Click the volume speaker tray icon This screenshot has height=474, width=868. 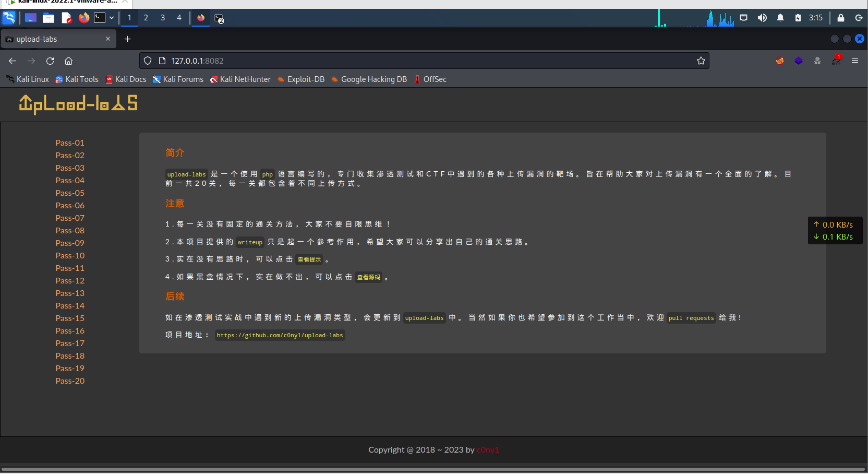pos(762,18)
